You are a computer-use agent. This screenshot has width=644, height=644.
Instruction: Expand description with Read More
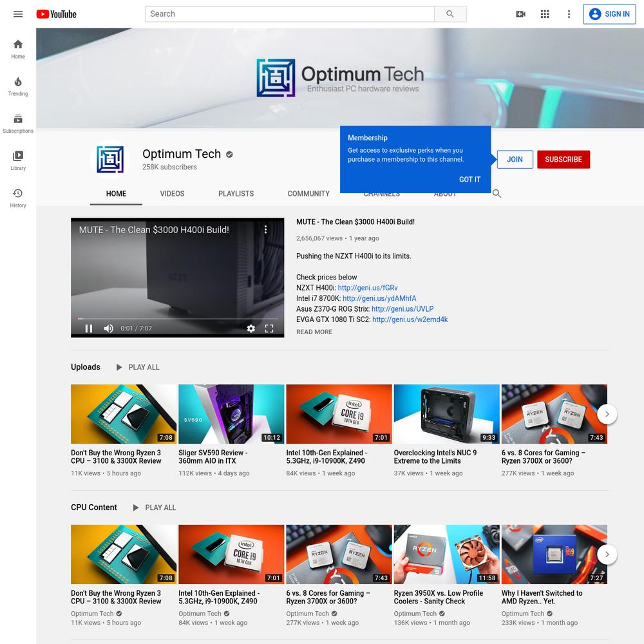click(x=314, y=332)
